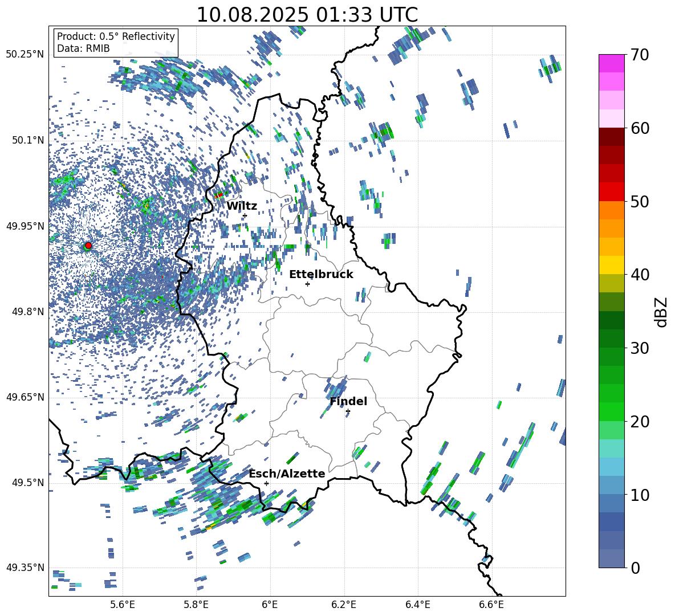
Task: Click the 6°E longitude label
Action: click(x=270, y=605)
